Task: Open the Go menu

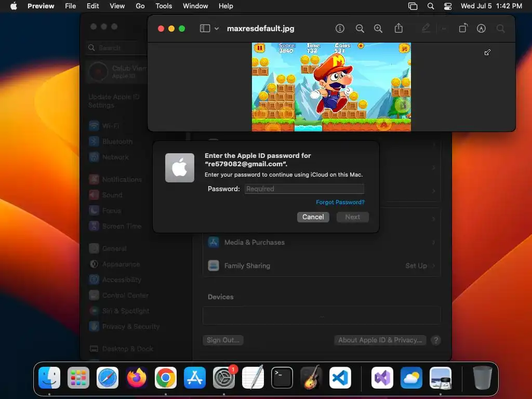Action: tap(140, 6)
